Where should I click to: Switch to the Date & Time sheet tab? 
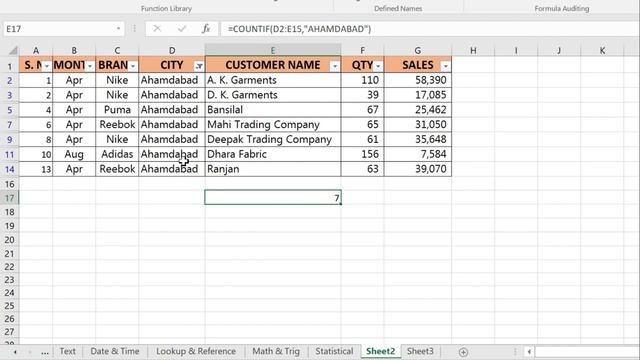[x=115, y=351]
